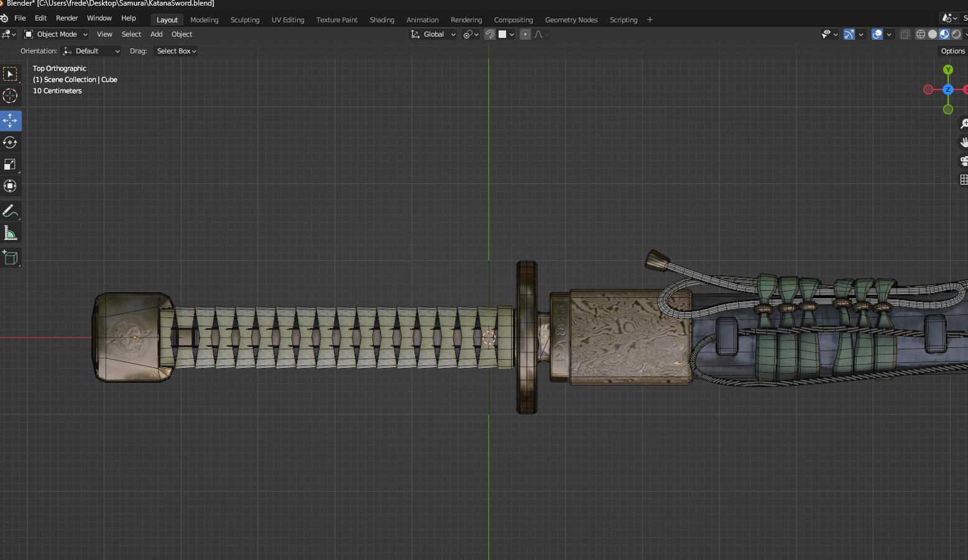The image size is (968, 560).
Task: Select the Scale tool
Action: [x=10, y=164]
